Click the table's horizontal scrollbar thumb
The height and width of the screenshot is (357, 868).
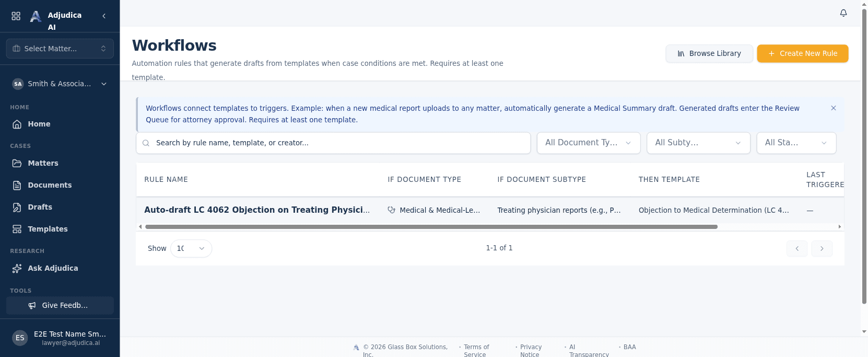[x=431, y=227]
